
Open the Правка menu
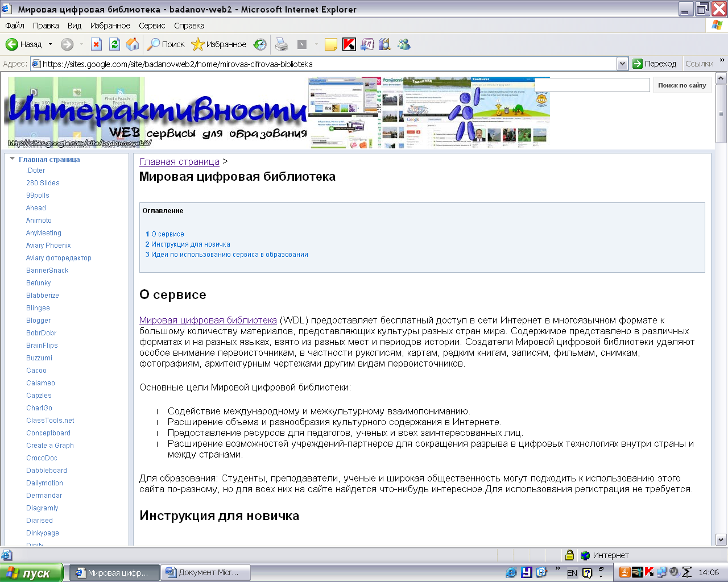pyautogui.click(x=45, y=26)
